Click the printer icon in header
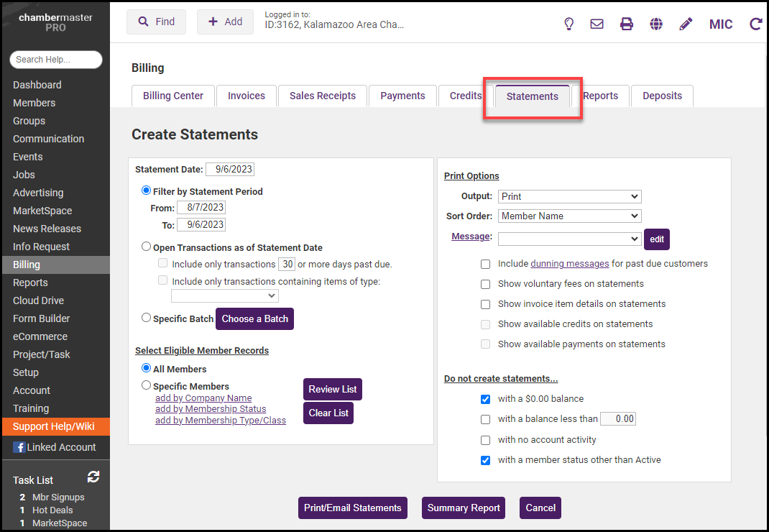 [627, 24]
